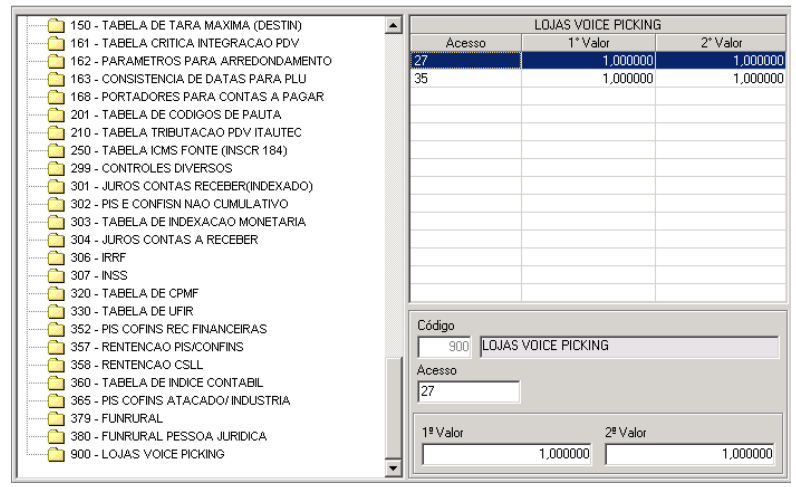Select 163 - CONSISTENCIA DE DATAS PARA PLU
The image size is (796, 487).
tap(188, 79)
